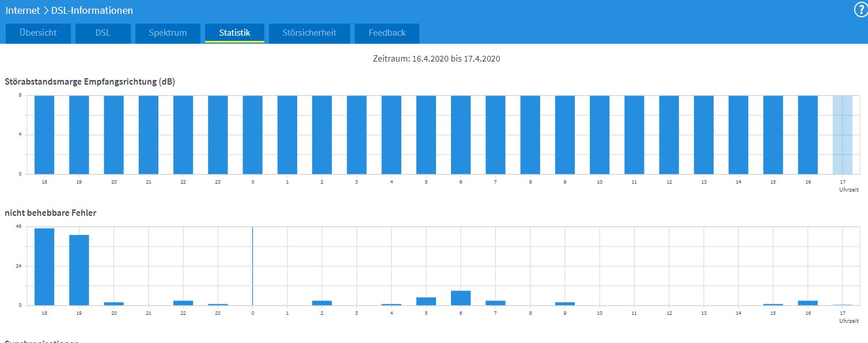The image size is (868, 343).
Task: Click the hour 12 bar in Störabstandsmarge chart
Action: point(669,135)
